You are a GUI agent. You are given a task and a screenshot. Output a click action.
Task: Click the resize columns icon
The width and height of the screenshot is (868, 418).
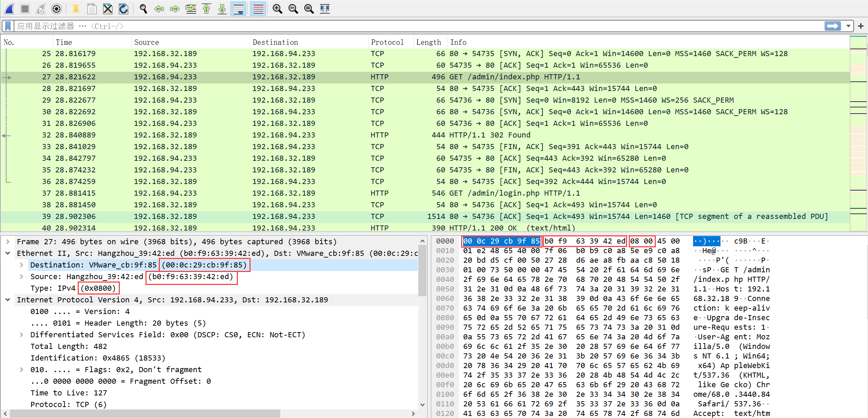(324, 9)
